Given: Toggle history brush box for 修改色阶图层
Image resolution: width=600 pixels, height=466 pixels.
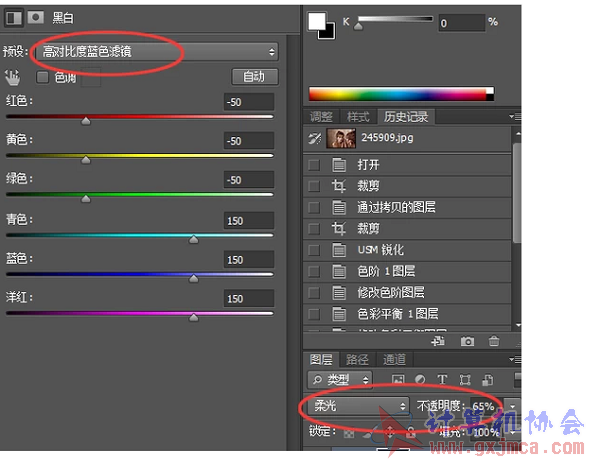Looking at the screenshot, I should [314, 293].
